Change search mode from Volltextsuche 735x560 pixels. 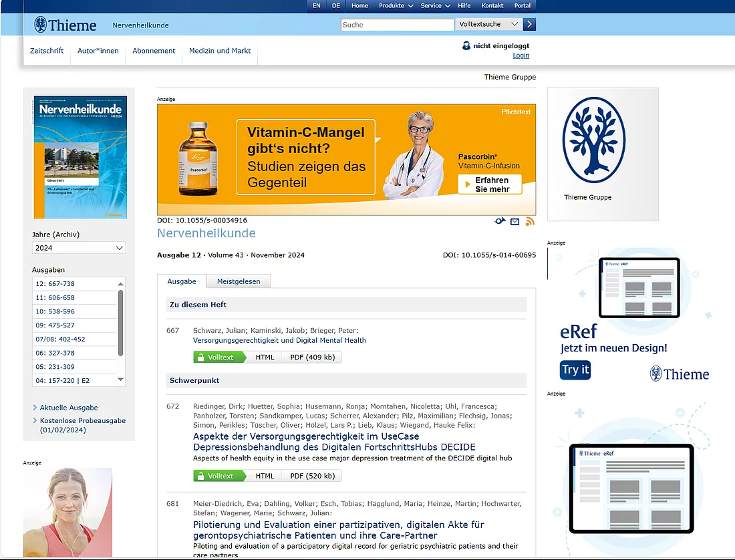pyautogui.click(x=488, y=24)
